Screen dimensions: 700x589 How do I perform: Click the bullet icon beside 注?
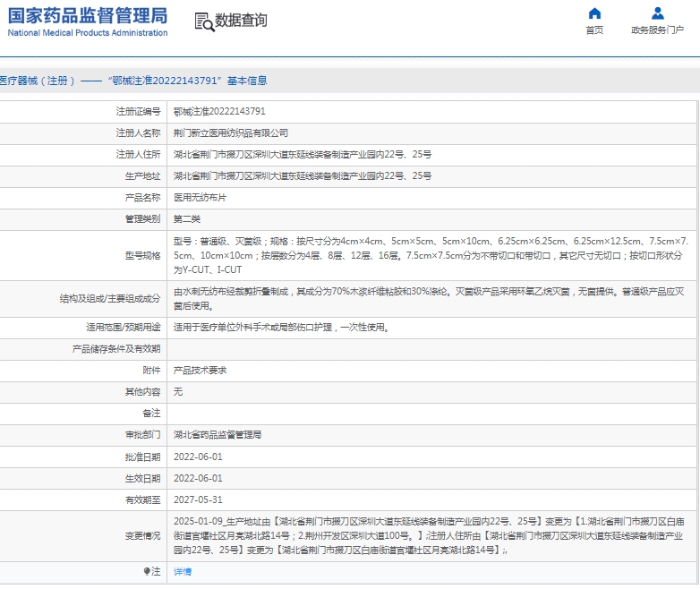(x=147, y=571)
